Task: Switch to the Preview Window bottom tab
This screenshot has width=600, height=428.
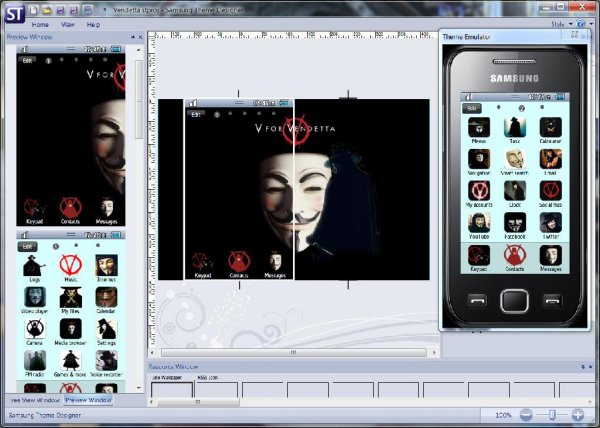Action: point(88,400)
